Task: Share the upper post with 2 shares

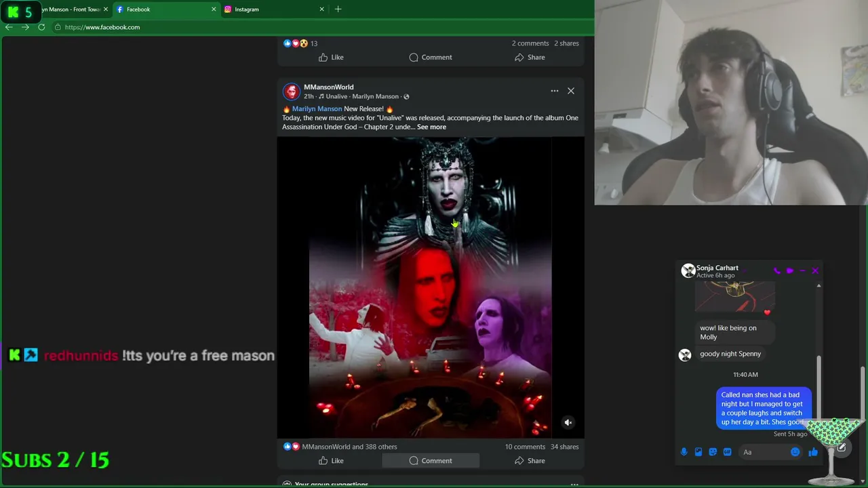Action: point(530,58)
